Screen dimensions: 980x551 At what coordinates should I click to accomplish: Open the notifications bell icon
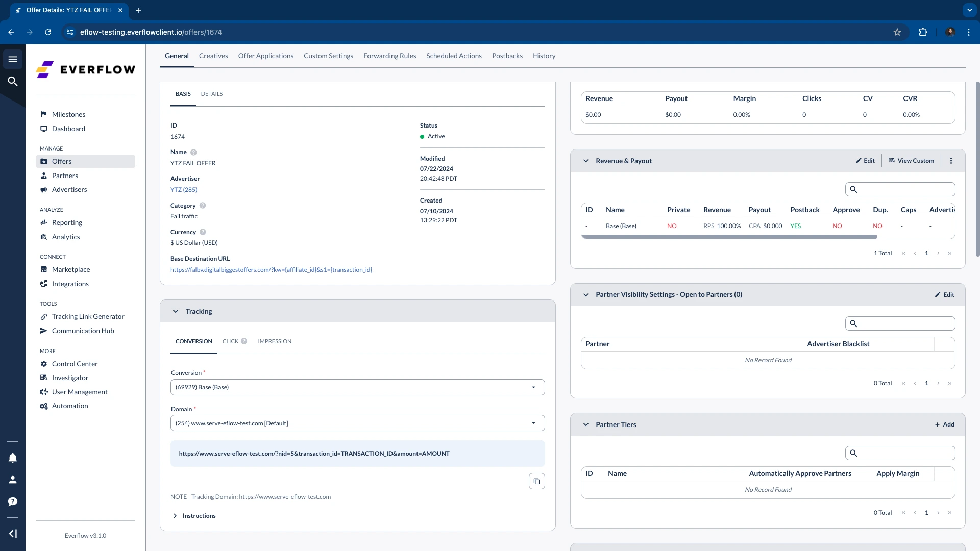click(13, 458)
